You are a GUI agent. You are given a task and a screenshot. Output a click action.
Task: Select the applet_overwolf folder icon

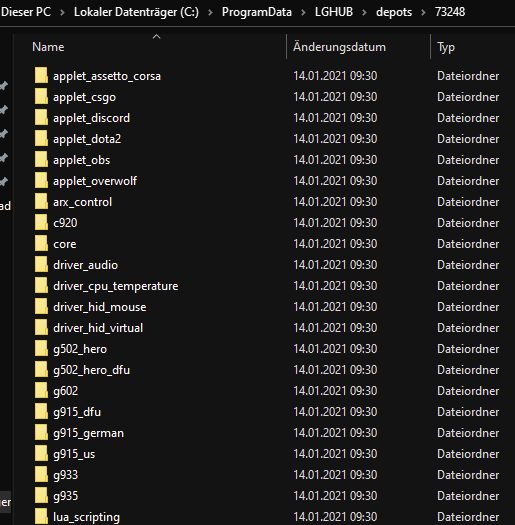tap(41, 181)
